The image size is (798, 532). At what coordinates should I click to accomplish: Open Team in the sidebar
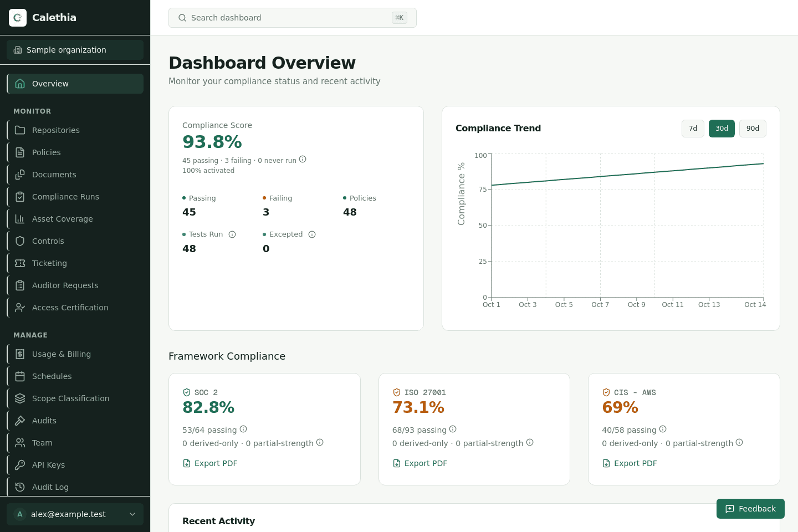point(75,443)
